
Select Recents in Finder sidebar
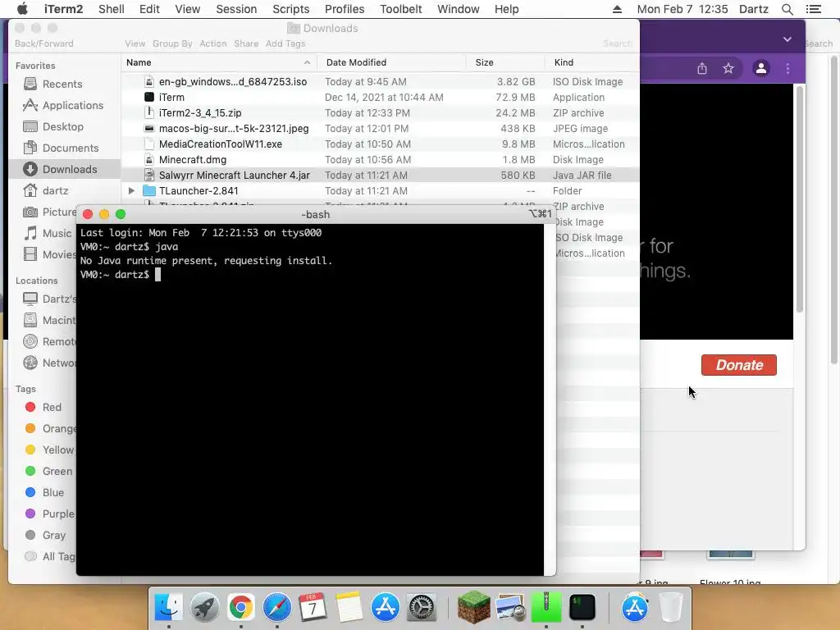pos(62,84)
